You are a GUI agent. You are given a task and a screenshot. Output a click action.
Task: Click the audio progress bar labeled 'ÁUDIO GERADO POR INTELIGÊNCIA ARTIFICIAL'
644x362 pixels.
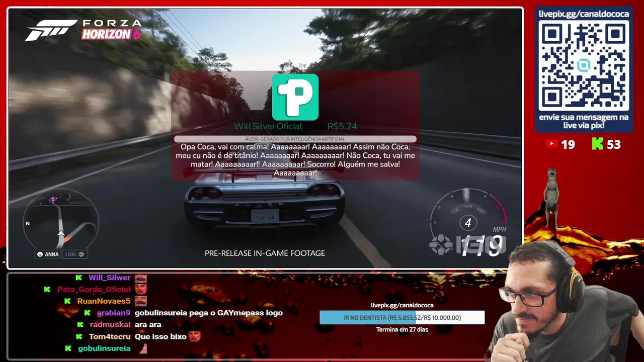point(295,139)
